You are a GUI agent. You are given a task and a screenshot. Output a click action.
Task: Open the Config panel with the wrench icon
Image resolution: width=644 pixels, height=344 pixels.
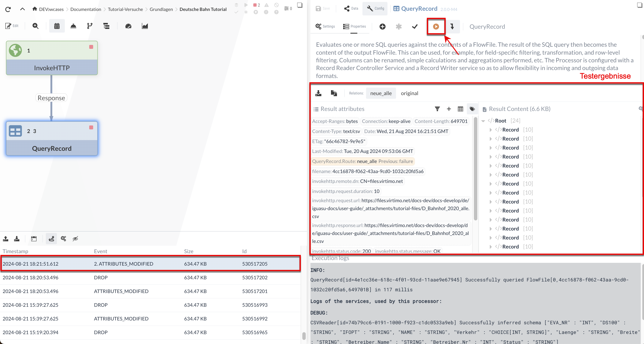point(374,8)
